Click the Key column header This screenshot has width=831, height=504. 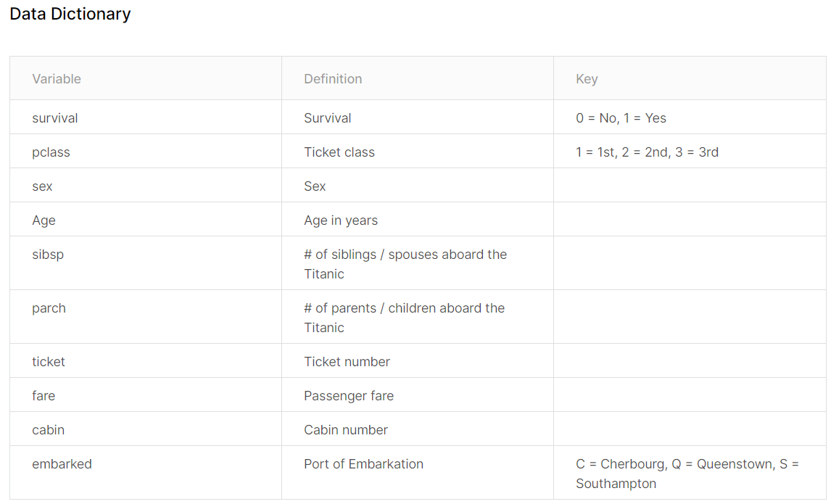[x=587, y=79]
